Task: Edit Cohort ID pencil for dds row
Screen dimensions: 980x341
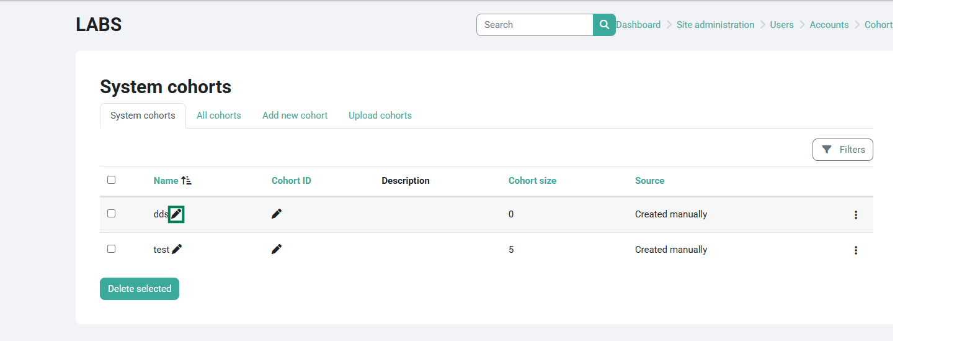Action: pos(277,214)
